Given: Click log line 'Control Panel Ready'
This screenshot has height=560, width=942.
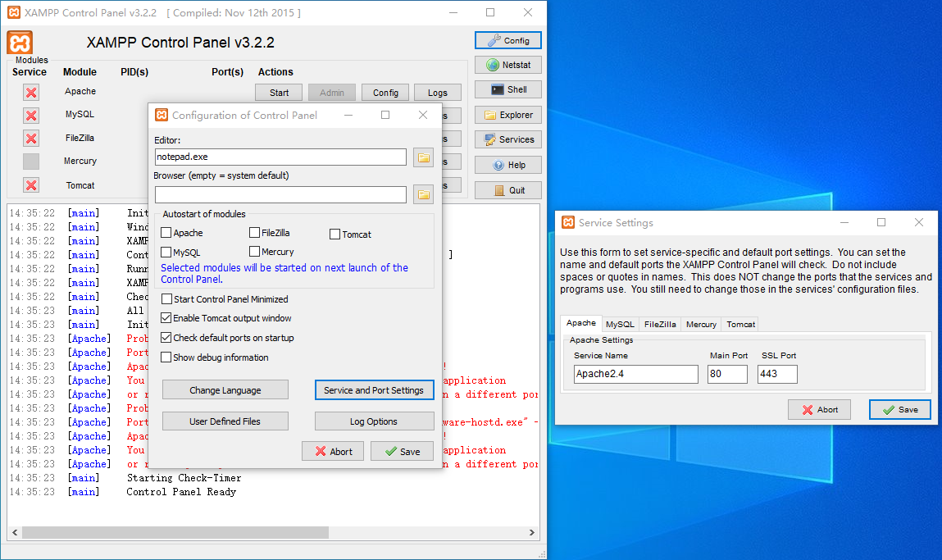Looking at the screenshot, I should (x=181, y=491).
